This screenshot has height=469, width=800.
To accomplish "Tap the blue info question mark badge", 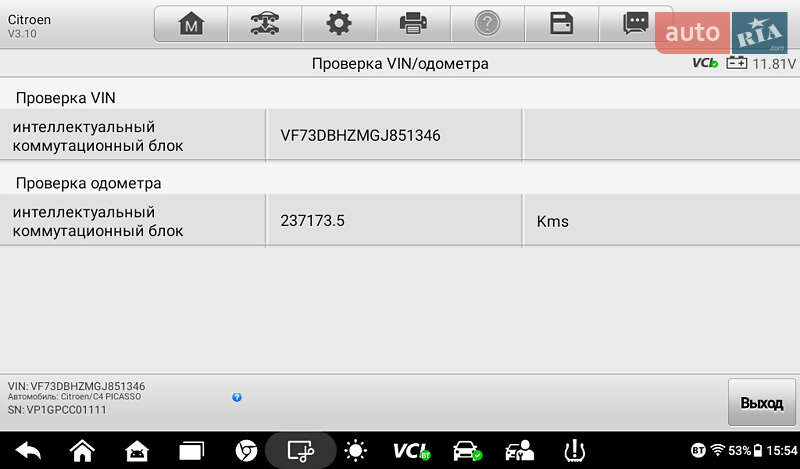I will (237, 397).
